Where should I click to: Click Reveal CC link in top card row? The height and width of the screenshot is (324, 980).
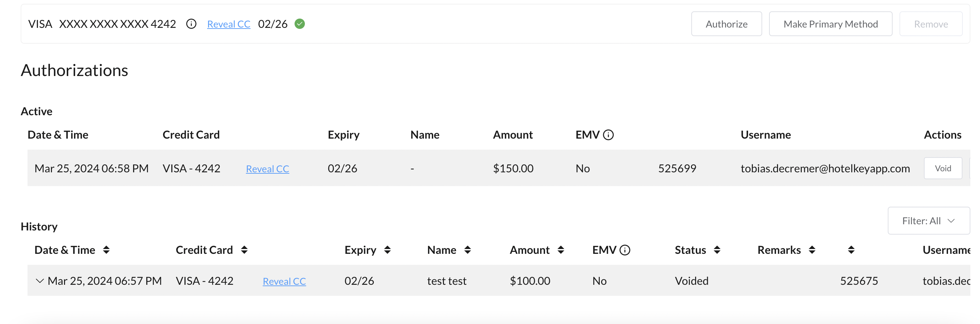click(x=228, y=24)
